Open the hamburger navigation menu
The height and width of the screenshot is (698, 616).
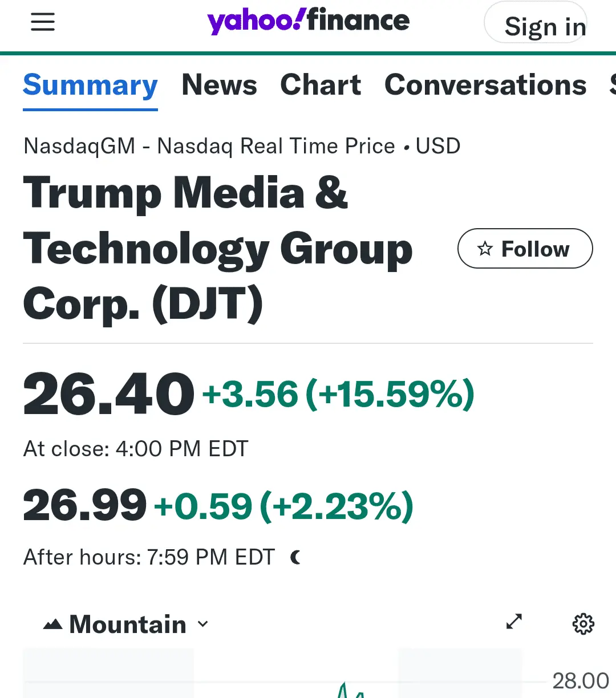[43, 22]
